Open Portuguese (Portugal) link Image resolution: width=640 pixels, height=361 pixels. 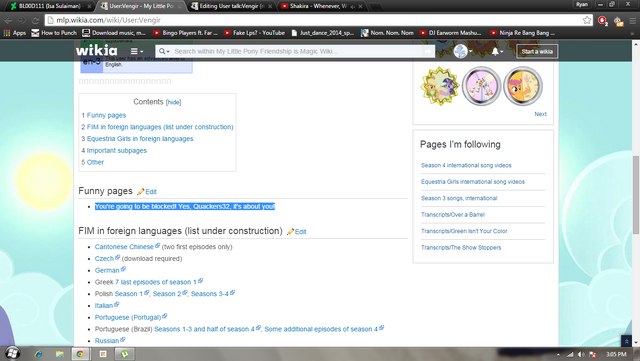[x=128, y=317]
